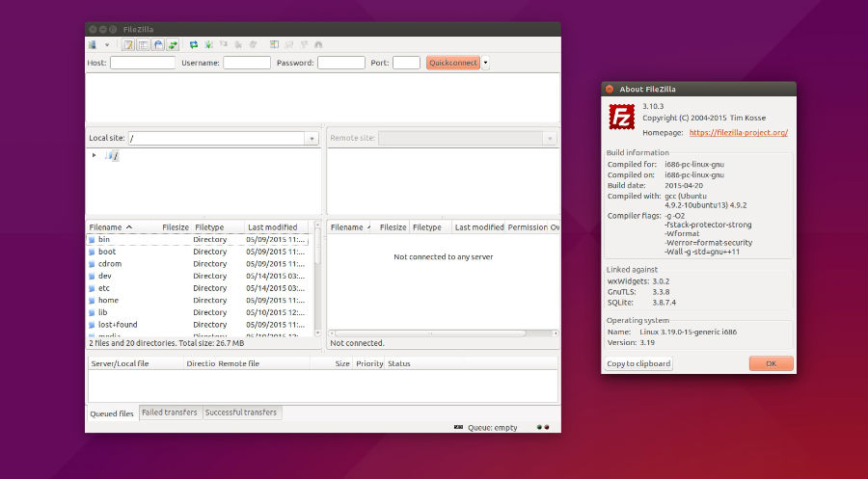The image size is (868, 479).
Task: Open the Local site path dropdown
Action: (312, 138)
